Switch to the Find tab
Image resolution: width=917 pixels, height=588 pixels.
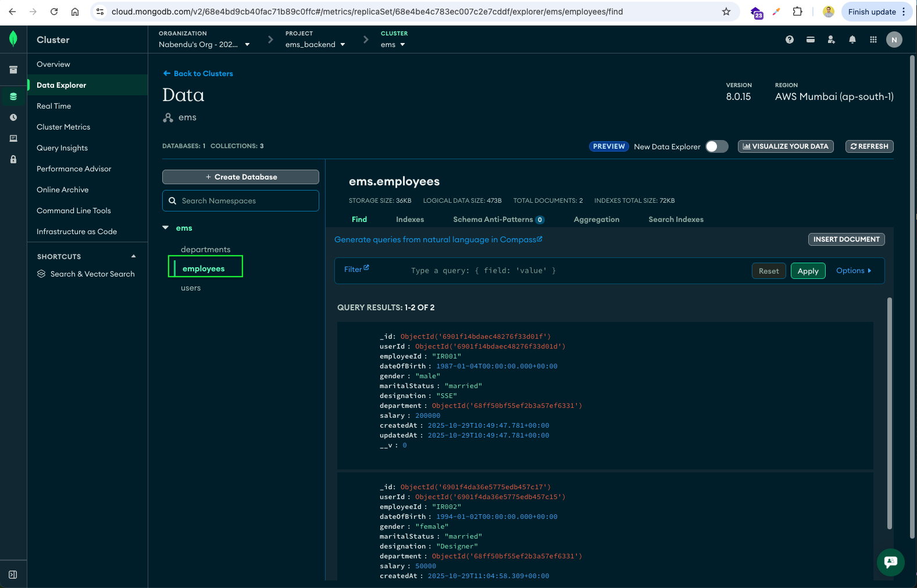coord(359,219)
